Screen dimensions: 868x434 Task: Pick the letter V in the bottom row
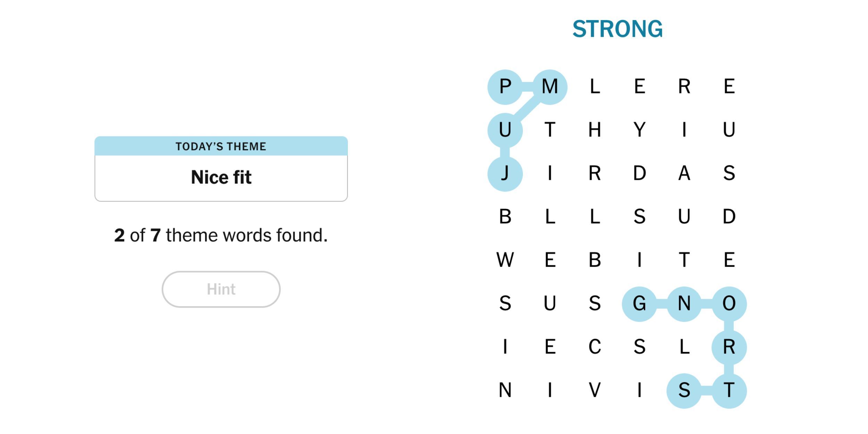point(594,390)
